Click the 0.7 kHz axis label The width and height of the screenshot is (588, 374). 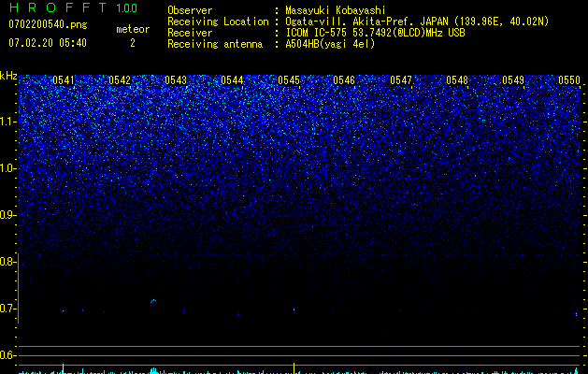click(x=7, y=309)
